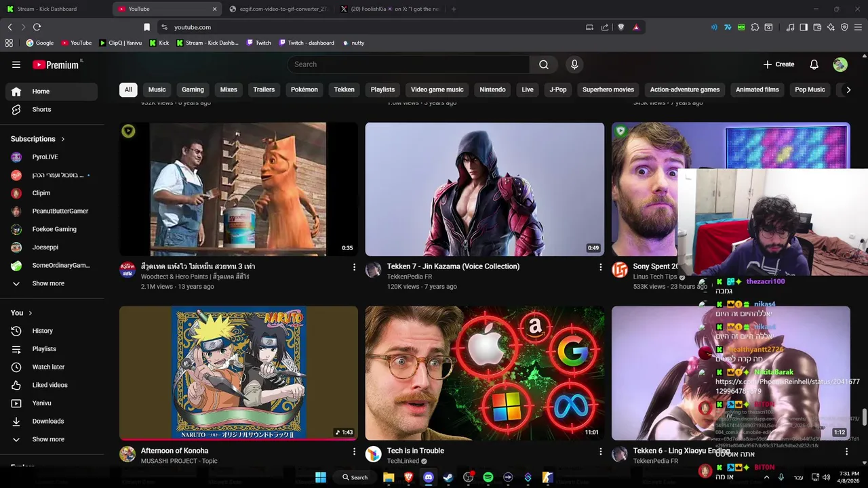The image size is (868, 488).
Task: Open the Twitch - dashboard bookmark
Action: click(x=305, y=43)
